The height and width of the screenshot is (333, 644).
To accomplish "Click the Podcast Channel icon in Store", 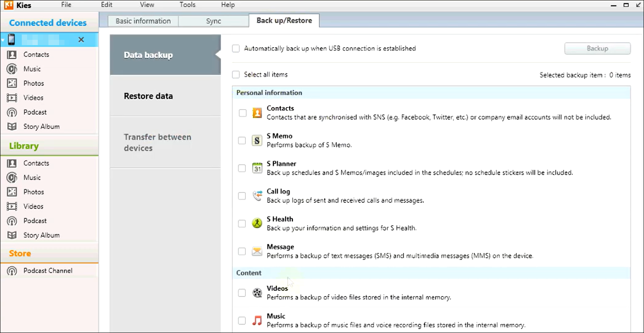I will pos(12,271).
